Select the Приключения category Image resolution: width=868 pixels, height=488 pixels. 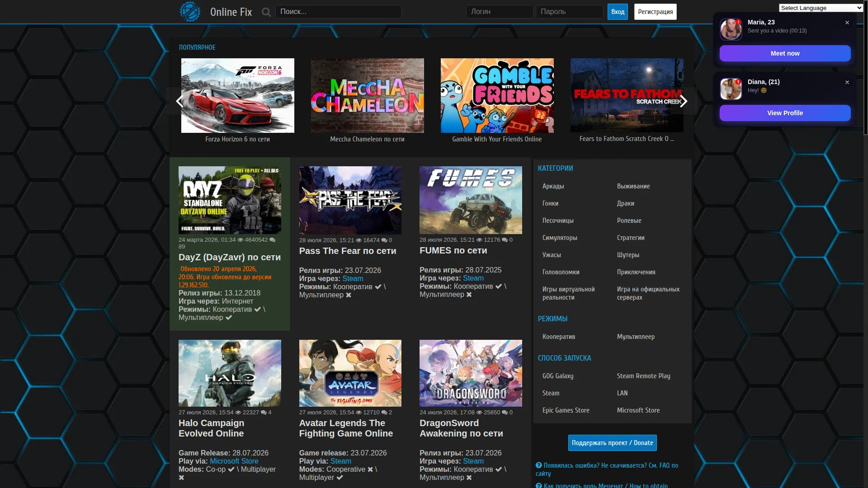[636, 272]
